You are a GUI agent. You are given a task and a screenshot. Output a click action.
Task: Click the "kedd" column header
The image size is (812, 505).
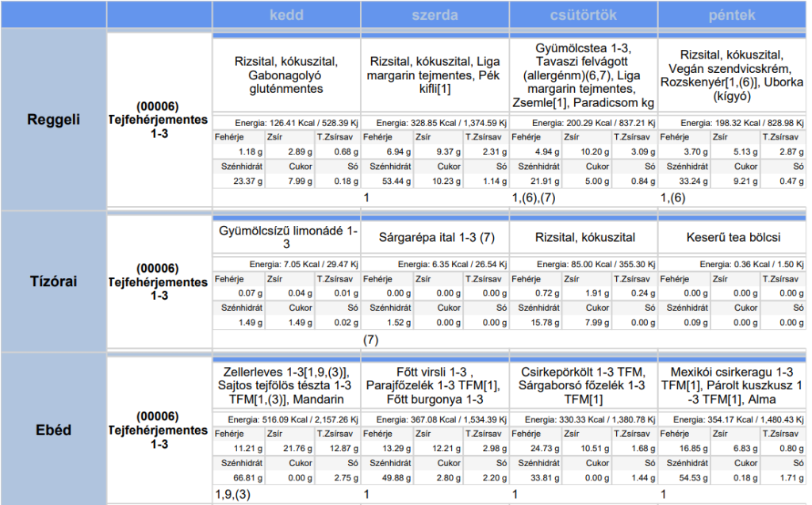285,15
